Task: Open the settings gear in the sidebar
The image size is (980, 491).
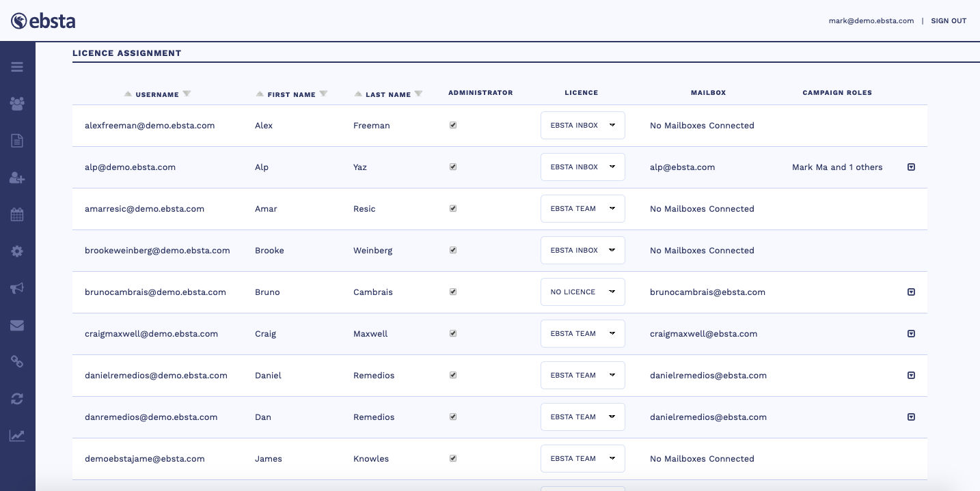Action: 17,251
